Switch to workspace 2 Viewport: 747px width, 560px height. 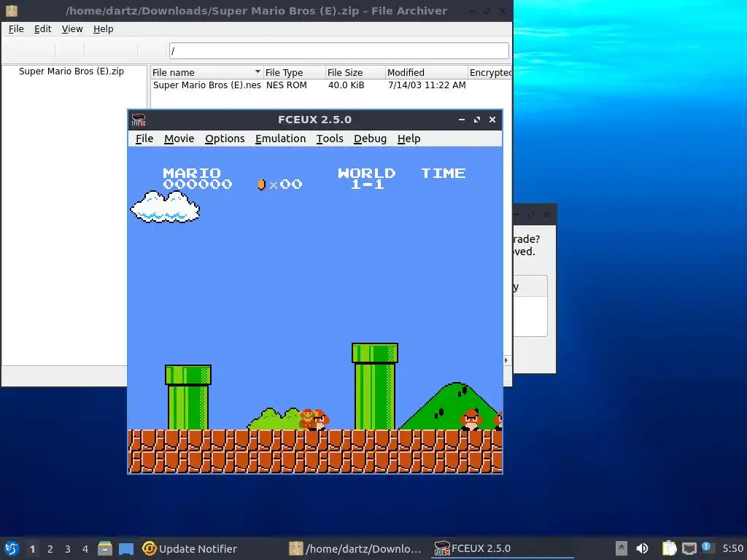pyautogui.click(x=50, y=549)
